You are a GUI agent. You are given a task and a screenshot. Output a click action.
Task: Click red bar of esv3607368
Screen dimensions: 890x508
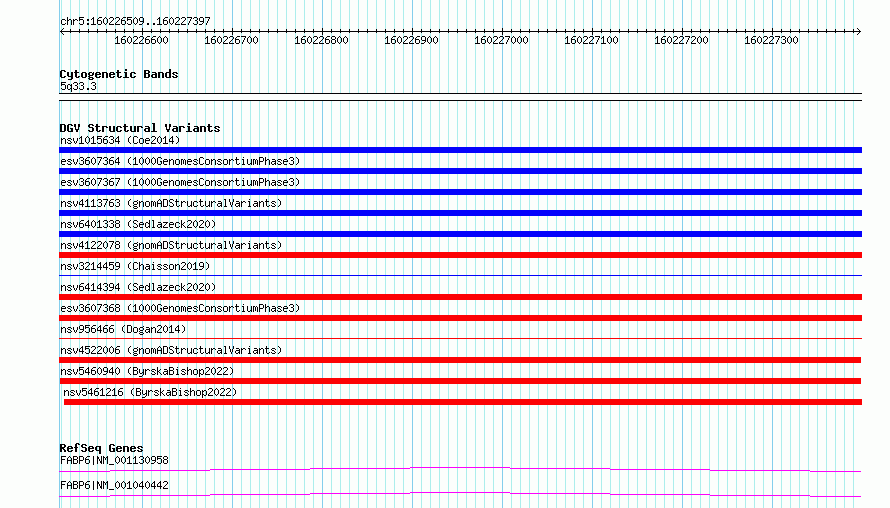click(x=460, y=318)
